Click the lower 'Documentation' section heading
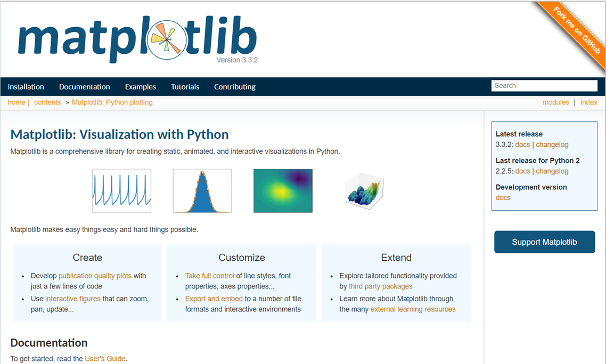606x364 pixels. pyautogui.click(x=48, y=343)
